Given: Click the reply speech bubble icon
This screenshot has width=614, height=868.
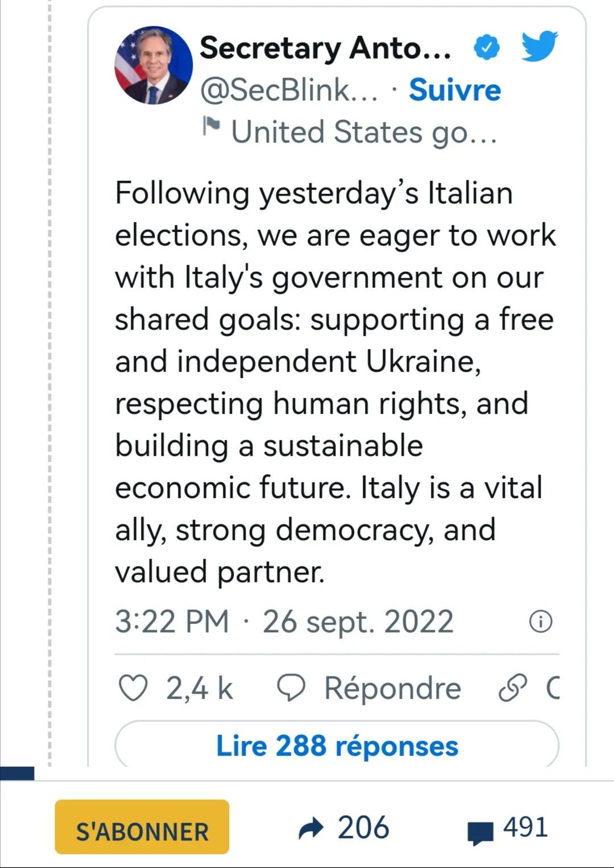Looking at the screenshot, I should click(291, 688).
